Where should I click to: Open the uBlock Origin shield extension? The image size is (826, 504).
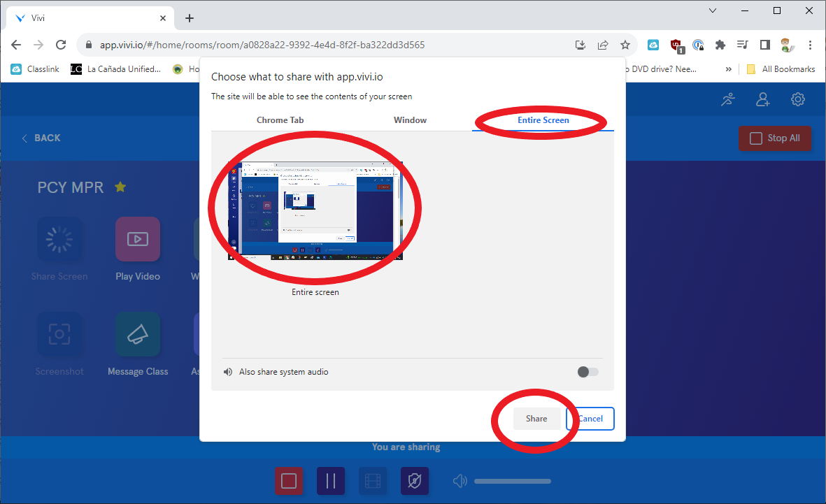point(676,45)
